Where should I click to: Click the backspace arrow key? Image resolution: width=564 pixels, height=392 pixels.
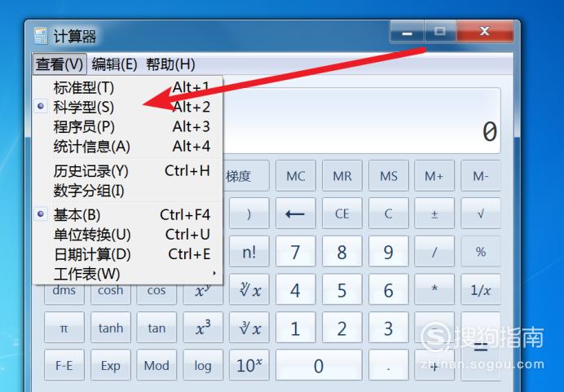click(296, 214)
